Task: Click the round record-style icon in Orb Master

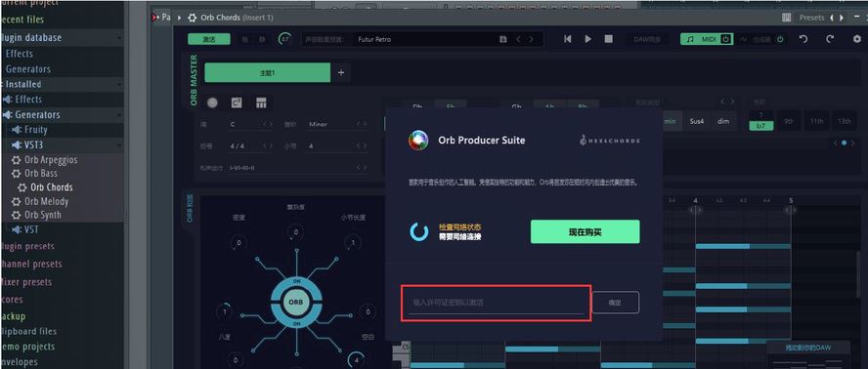Action: [x=212, y=102]
